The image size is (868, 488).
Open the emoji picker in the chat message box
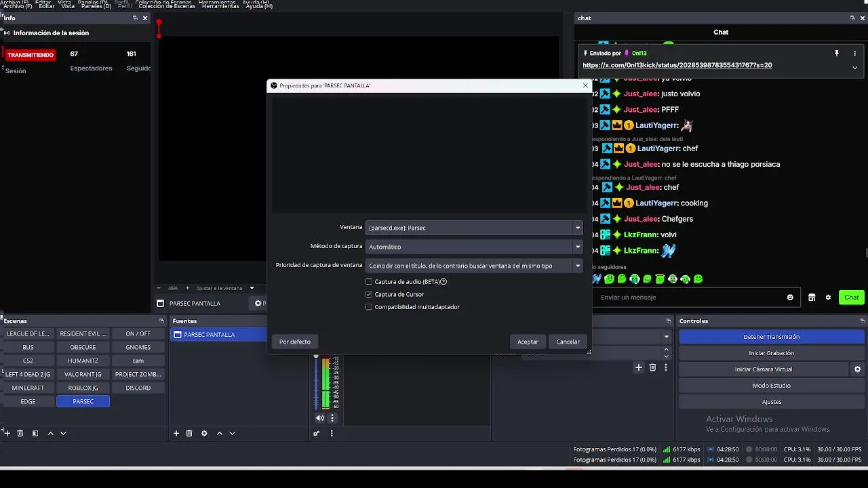(x=790, y=297)
